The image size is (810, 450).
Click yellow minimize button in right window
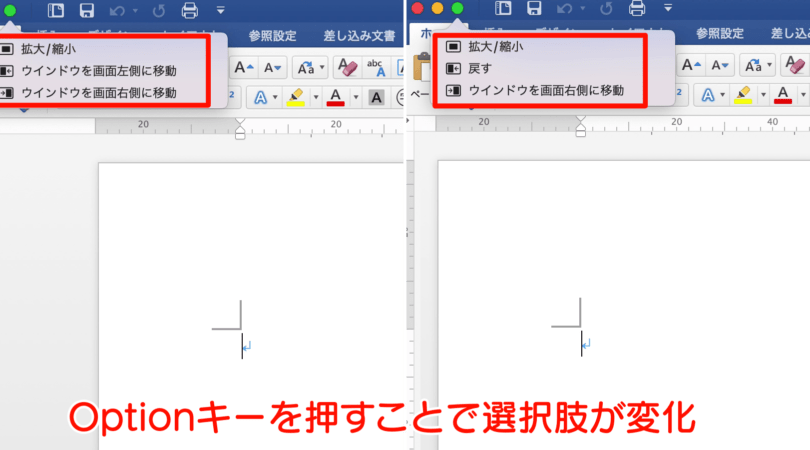coord(438,8)
